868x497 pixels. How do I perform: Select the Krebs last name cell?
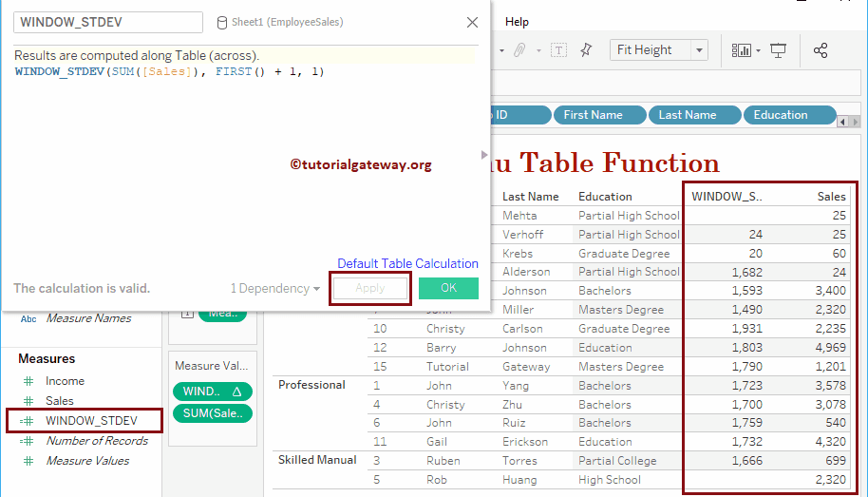click(x=517, y=253)
